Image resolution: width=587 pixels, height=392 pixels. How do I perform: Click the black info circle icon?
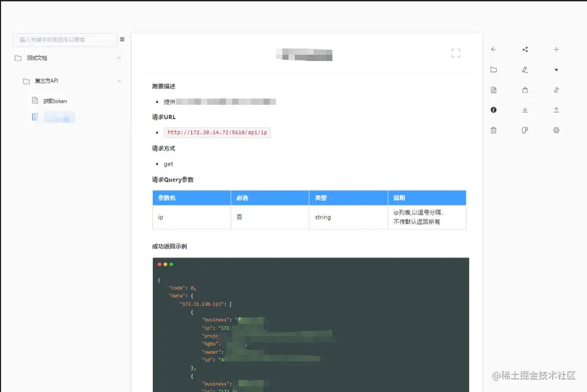pos(494,109)
